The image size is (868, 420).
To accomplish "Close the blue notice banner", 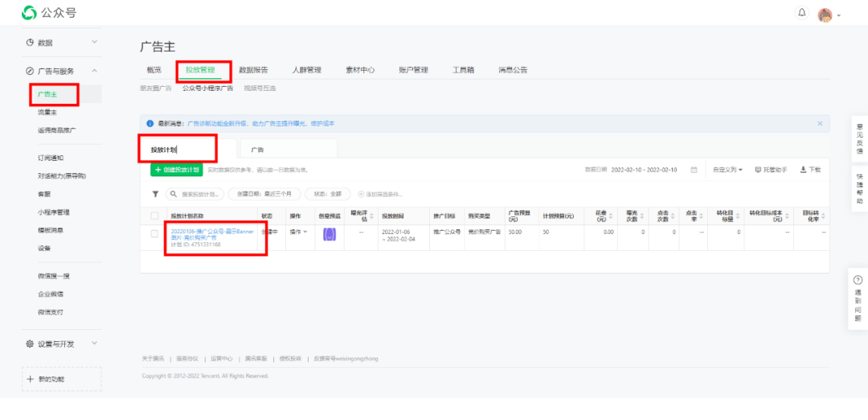I will click(x=820, y=124).
